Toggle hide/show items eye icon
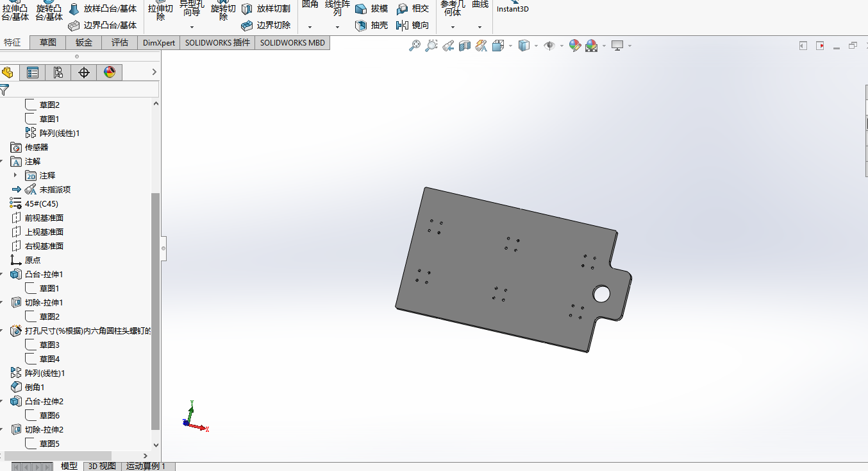The width and height of the screenshot is (868, 471). click(549, 46)
